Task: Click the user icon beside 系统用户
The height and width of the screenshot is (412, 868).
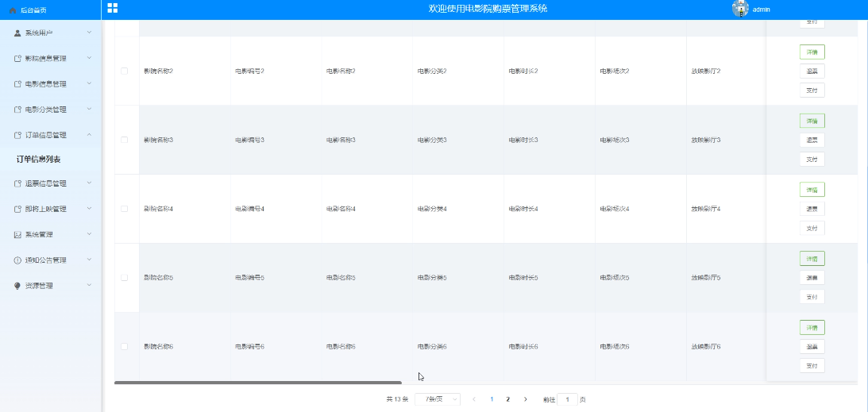Action: pos(17,33)
